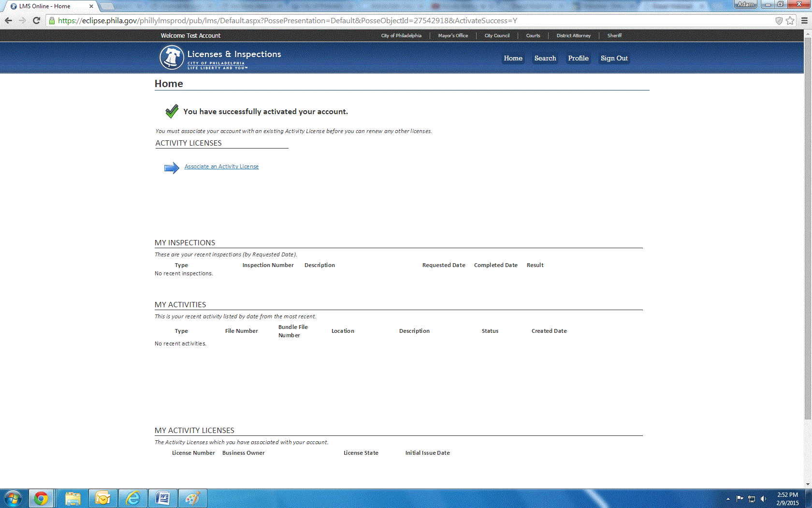Click the shield icon in the address bar
812x508 pixels.
click(x=779, y=21)
